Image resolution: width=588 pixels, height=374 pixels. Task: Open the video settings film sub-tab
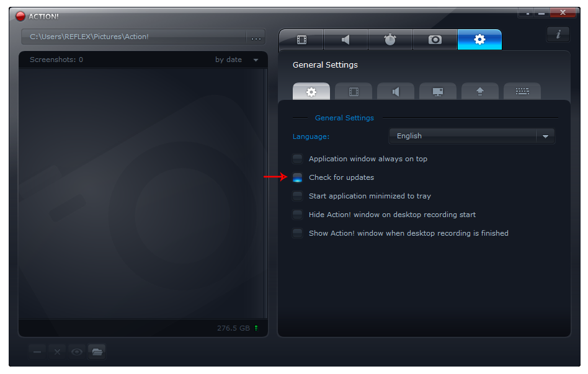point(354,92)
